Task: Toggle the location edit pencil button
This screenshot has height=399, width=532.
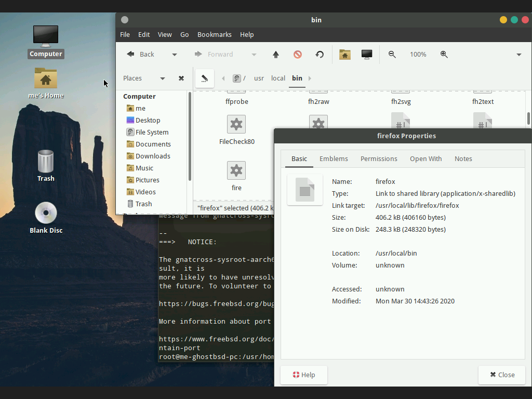Action: click(205, 78)
